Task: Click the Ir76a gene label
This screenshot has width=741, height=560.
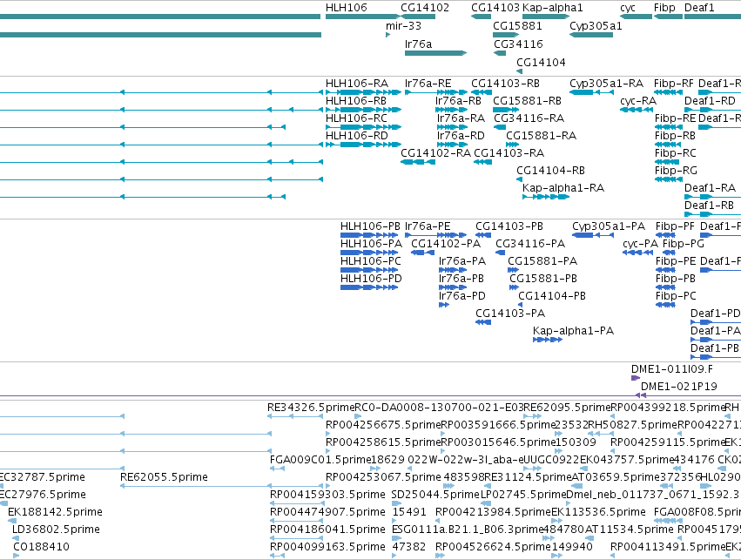Action: click(418, 44)
